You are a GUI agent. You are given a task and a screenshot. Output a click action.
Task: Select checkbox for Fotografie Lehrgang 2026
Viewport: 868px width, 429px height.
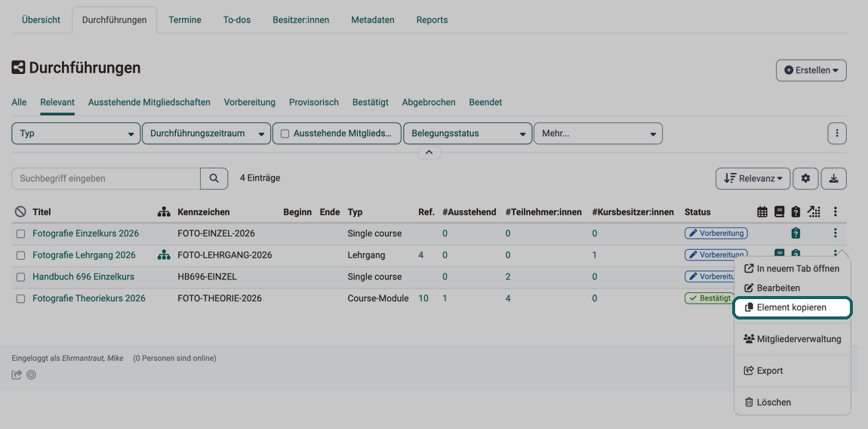pyautogui.click(x=20, y=255)
